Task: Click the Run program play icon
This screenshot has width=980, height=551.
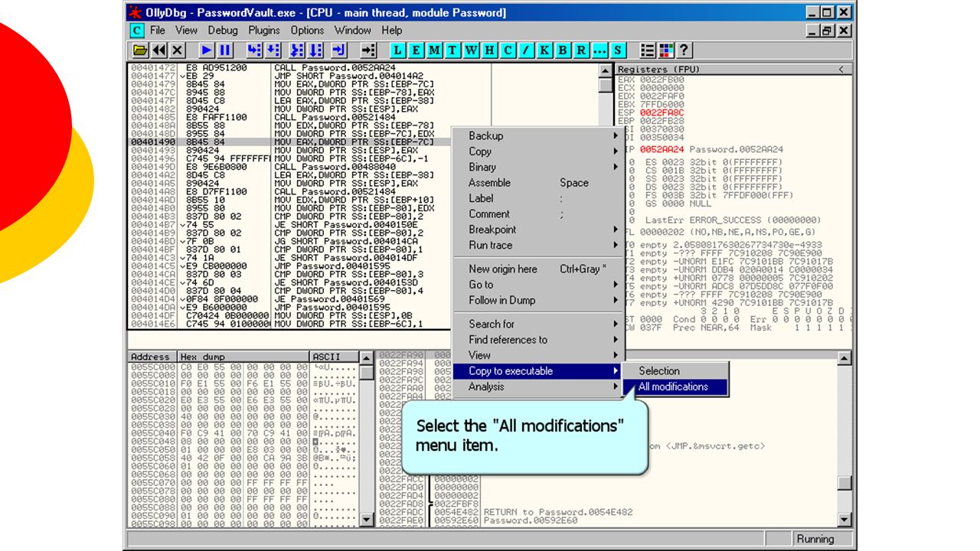Action: [207, 51]
